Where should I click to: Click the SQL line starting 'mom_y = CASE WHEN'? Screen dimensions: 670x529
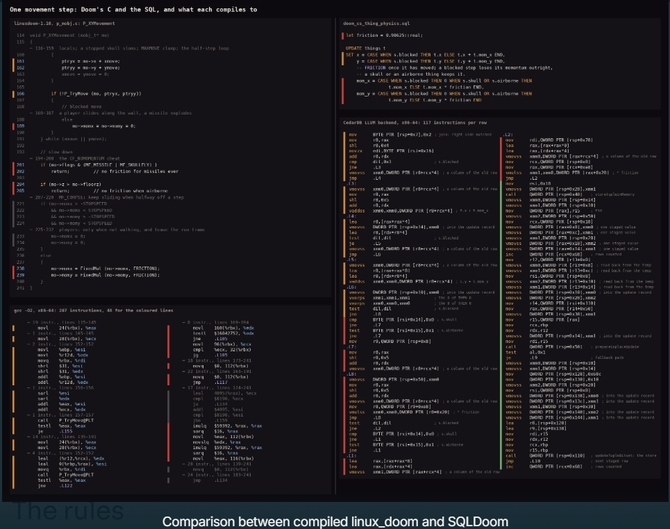click(x=444, y=94)
